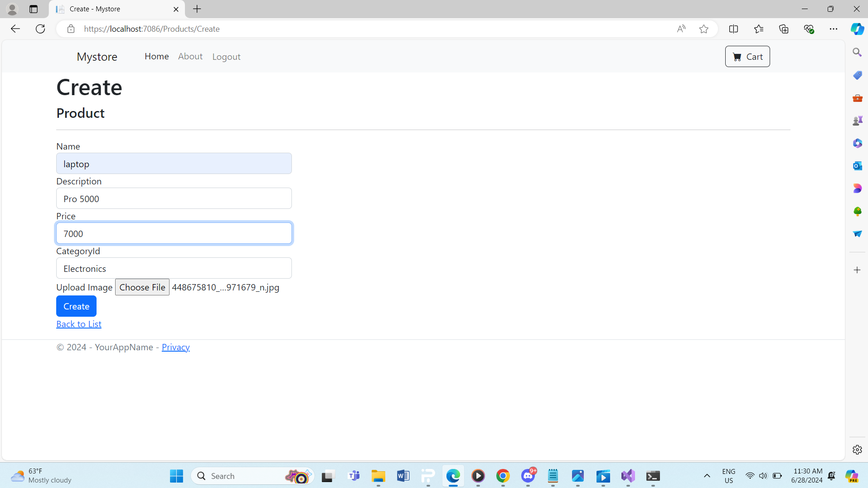Open Edge Settings and more menu
868x488 pixels.
point(834,29)
